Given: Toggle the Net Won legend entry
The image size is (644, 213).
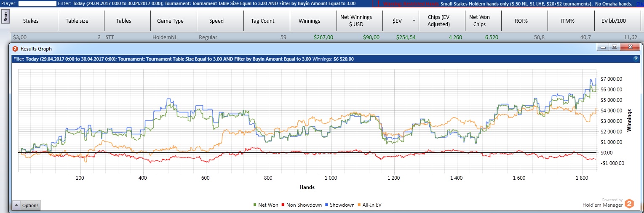Looking at the screenshot, I should tap(266, 205).
